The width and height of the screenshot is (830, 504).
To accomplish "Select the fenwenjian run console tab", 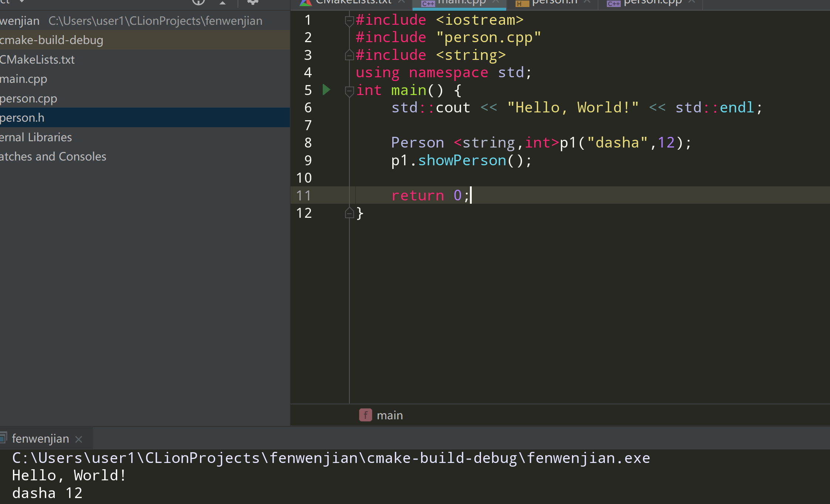I will [x=40, y=439].
